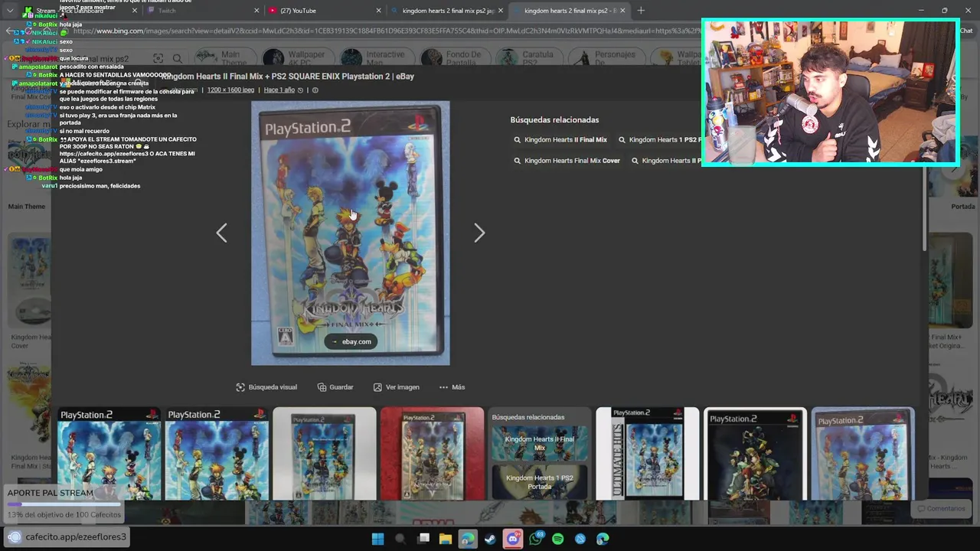This screenshot has width=980, height=551.
Task: Open Steam from the taskbar
Action: (490, 540)
